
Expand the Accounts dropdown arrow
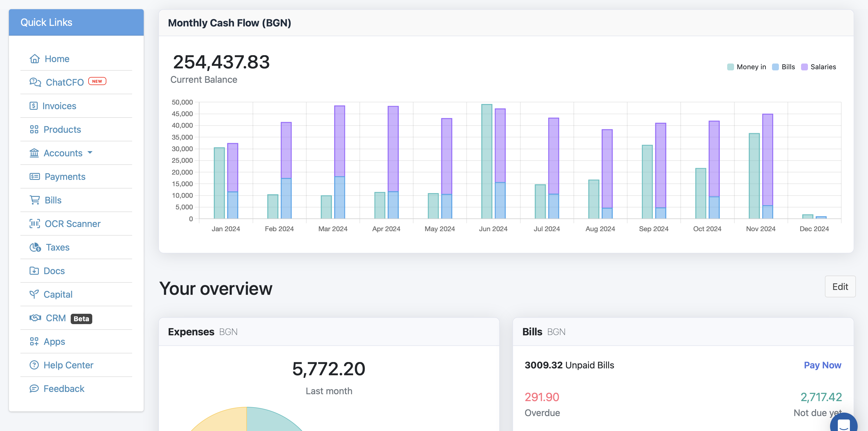(x=90, y=153)
